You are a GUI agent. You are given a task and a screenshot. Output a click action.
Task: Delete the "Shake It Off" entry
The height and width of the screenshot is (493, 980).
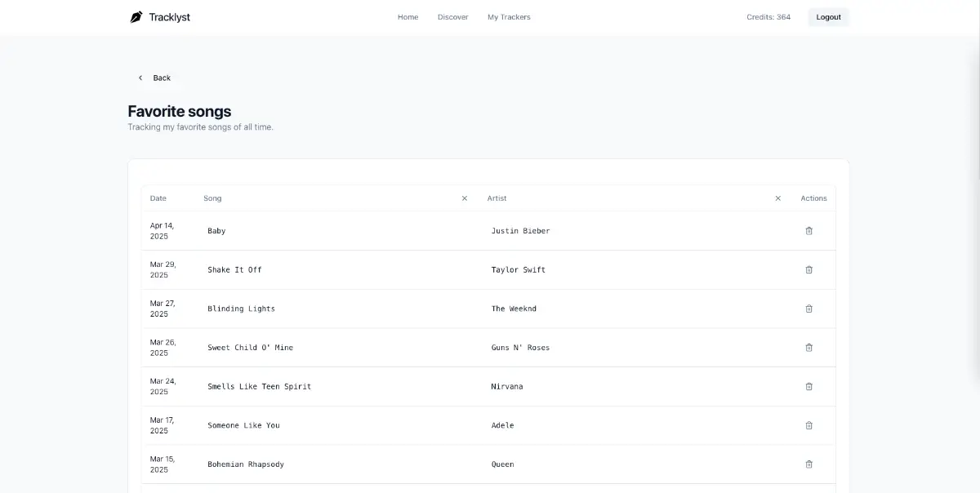click(x=809, y=269)
